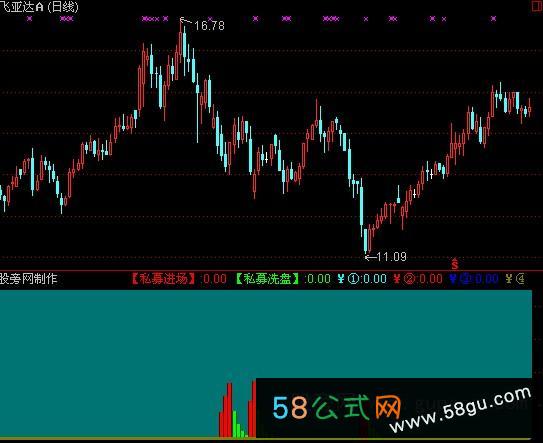Click the red S signal marker

pyautogui.click(x=455, y=264)
